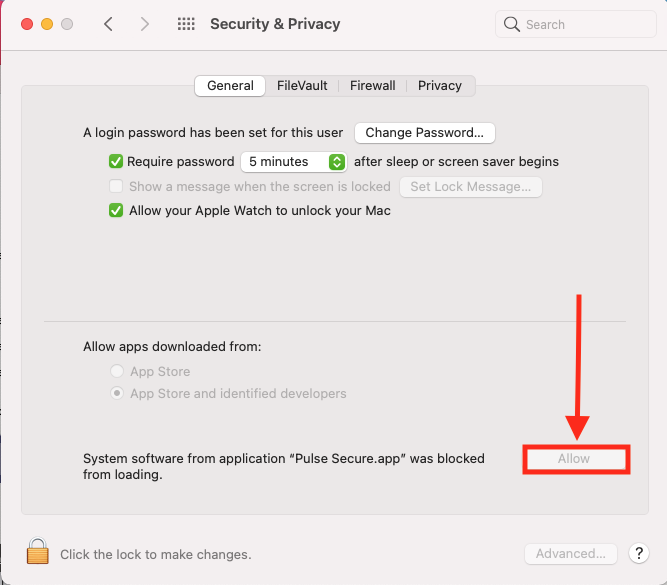Click the Change Password button
This screenshot has width=667, height=585.
(x=425, y=132)
